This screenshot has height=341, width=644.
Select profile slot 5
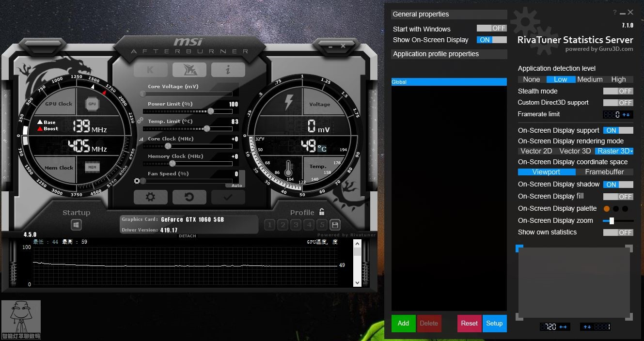(322, 225)
